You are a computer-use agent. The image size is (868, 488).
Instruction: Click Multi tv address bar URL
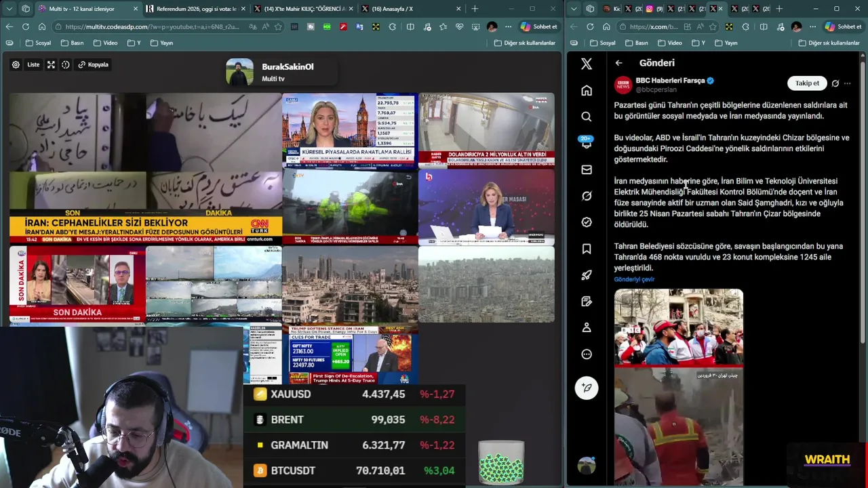coord(153,26)
